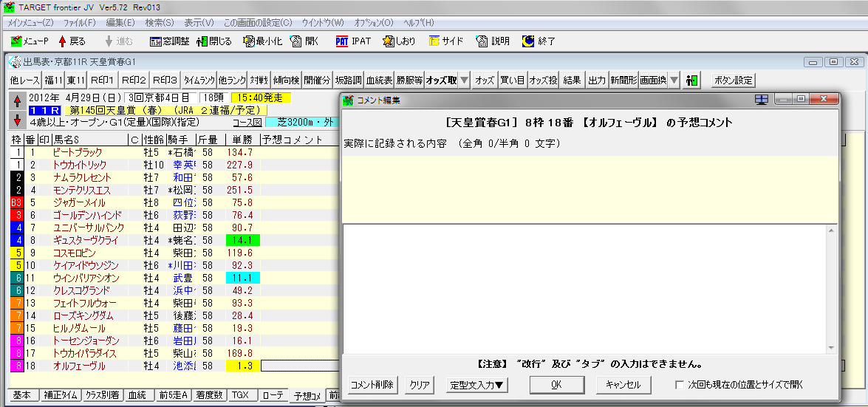
Task: Click the しおり bookmark icon
Action: (x=399, y=41)
